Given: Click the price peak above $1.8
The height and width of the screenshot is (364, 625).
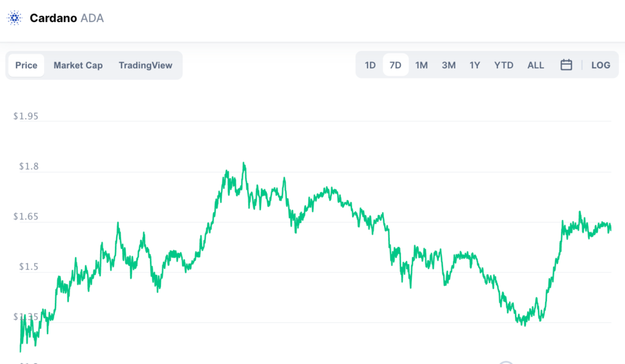Looking at the screenshot, I should 244,163.
